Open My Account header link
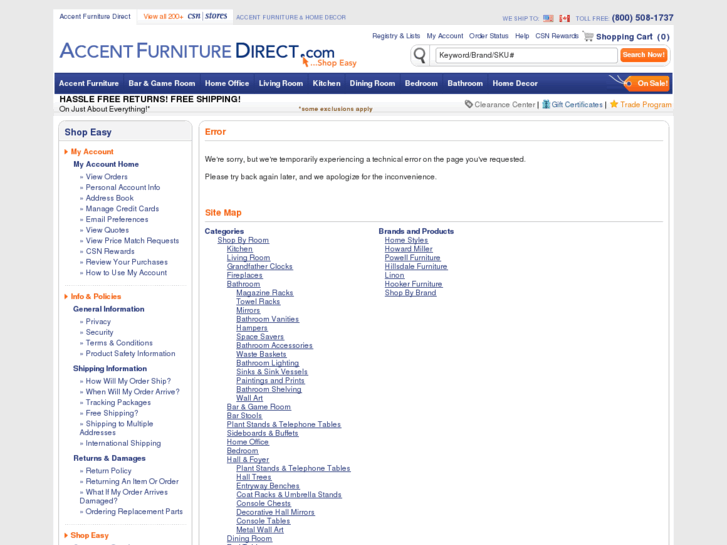This screenshot has height=545, width=727. [445, 36]
